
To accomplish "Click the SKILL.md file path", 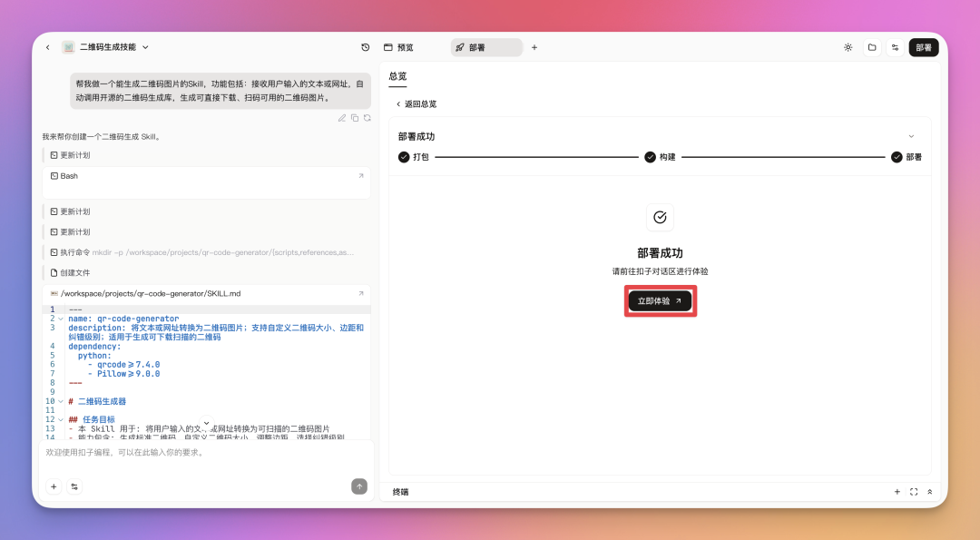I will tap(150, 294).
